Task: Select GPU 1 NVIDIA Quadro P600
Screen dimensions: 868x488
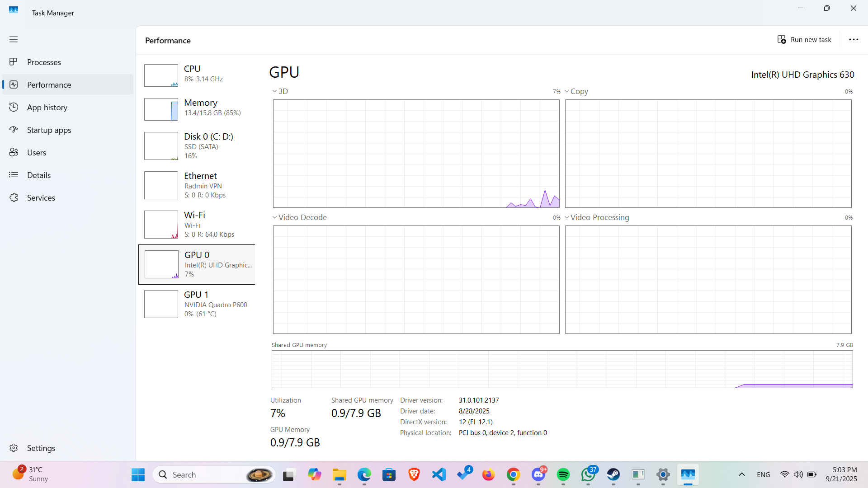Action: (x=197, y=304)
